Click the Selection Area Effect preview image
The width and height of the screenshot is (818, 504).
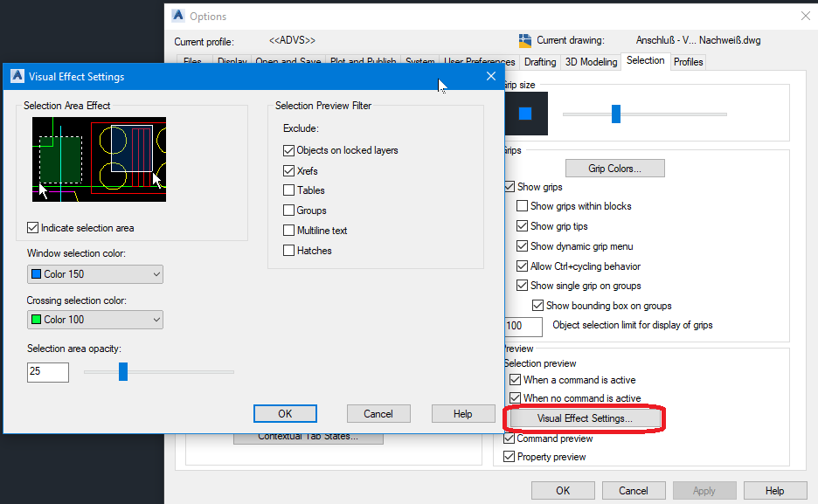(x=99, y=159)
